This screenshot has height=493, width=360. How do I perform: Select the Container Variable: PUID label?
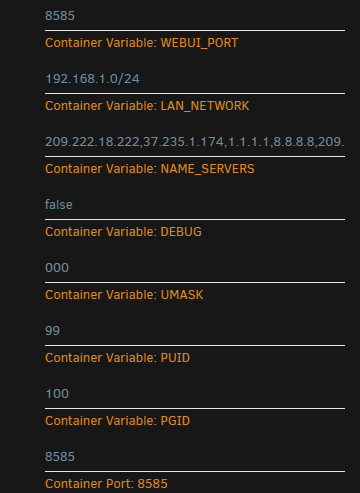(x=117, y=358)
